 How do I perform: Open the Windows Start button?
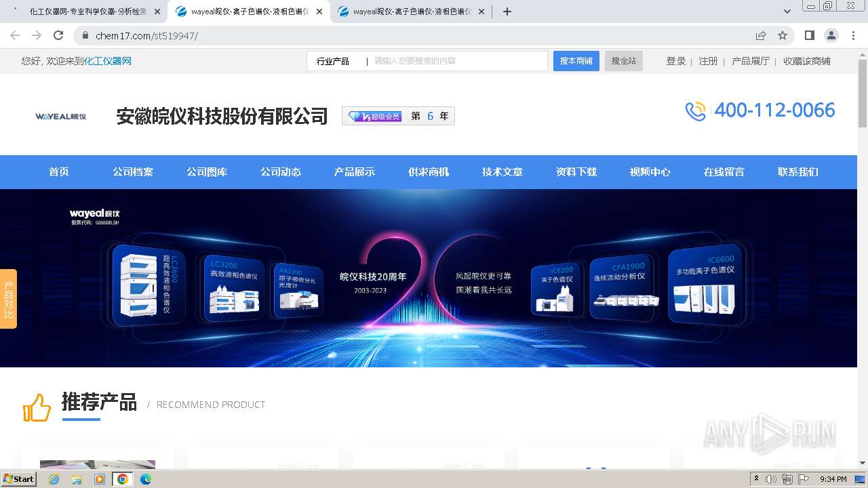pos(19,479)
